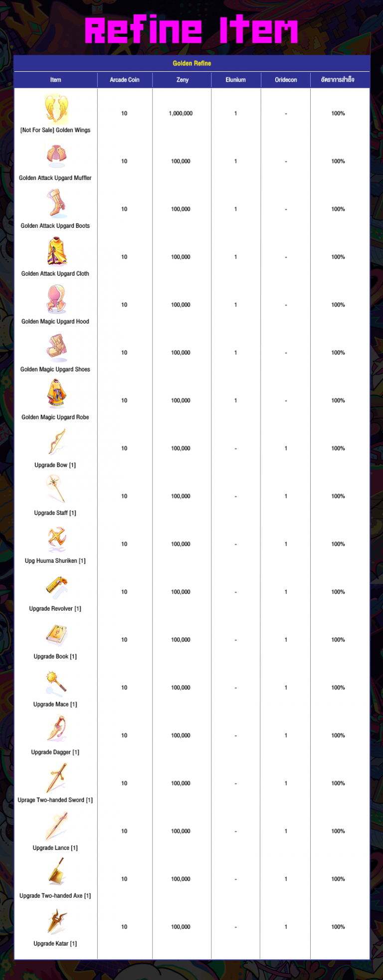The width and height of the screenshot is (383, 980).
Task: Click the 1,000,000 Zeny value cell
Action: coord(181,114)
